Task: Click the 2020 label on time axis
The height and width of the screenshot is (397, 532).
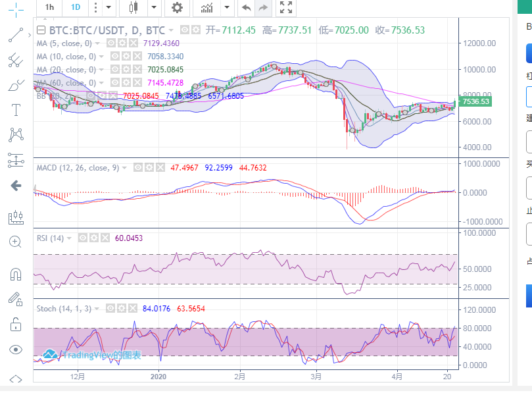Action: coord(158,377)
